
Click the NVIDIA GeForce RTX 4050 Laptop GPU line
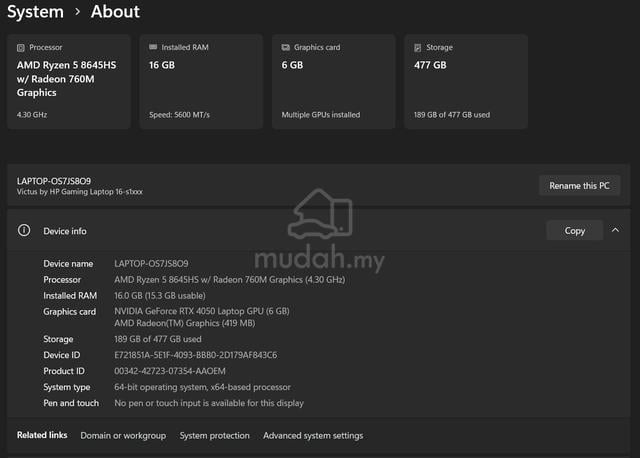[202, 311]
